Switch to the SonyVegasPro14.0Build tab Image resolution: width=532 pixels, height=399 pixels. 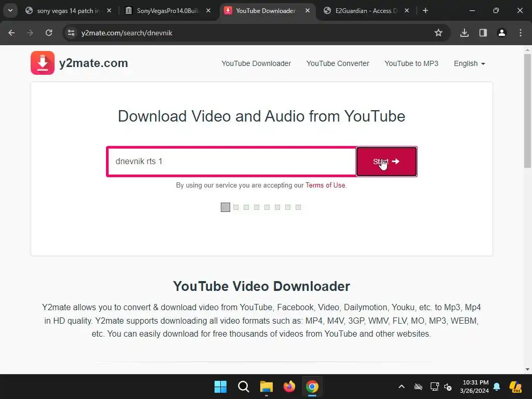coord(168,11)
